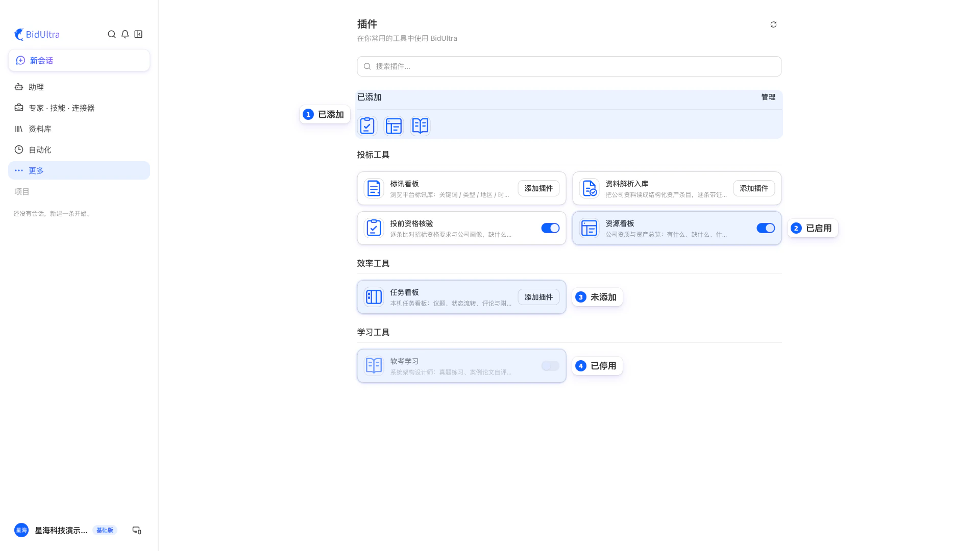Add the 标讯看板 plugin
The width and height of the screenshot is (980, 551).
[x=538, y=188]
